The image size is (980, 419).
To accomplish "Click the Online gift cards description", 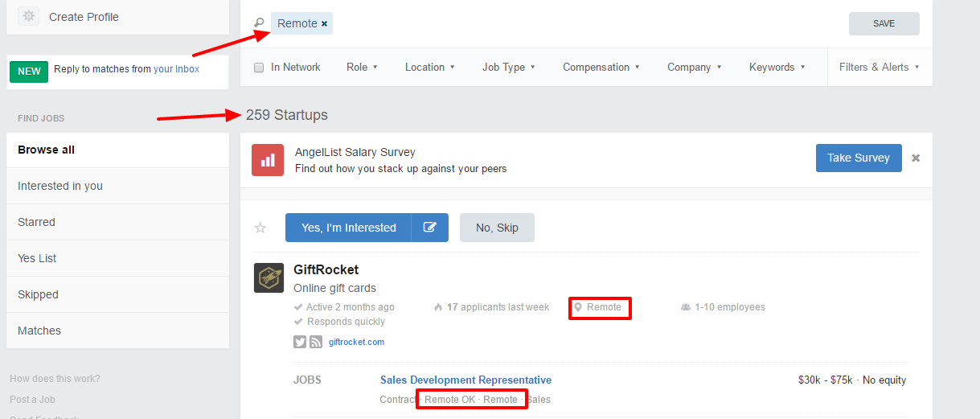I will tap(334, 288).
